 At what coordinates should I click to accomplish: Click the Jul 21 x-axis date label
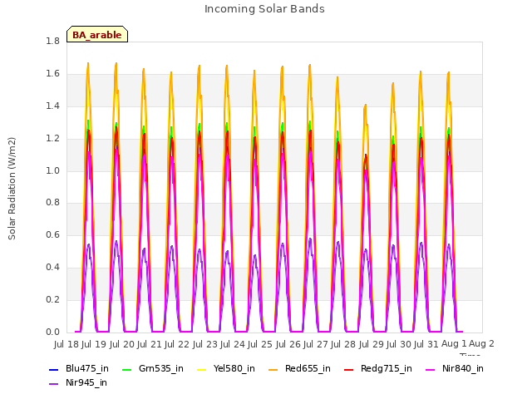(150, 344)
